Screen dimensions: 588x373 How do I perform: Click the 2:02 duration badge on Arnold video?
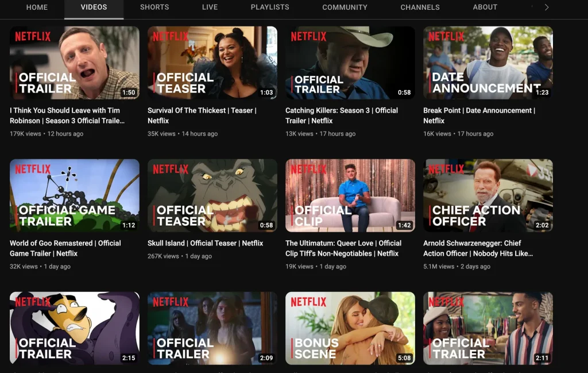coord(541,225)
